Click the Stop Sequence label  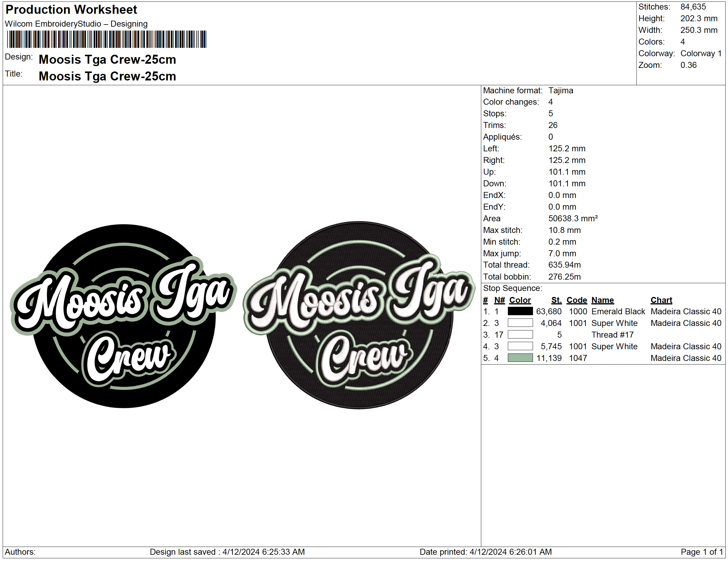512,288
